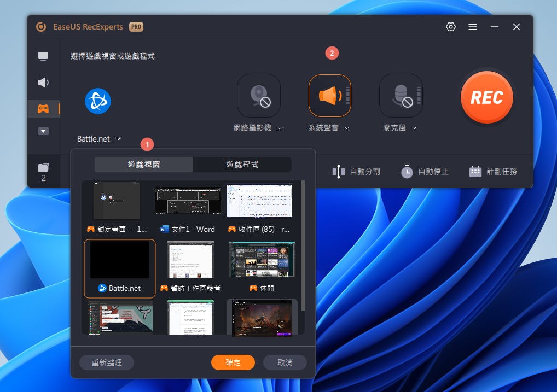The height and width of the screenshot is (392, 557).
Task: Click the 麥克風 volume level meter
Action: 419,96
